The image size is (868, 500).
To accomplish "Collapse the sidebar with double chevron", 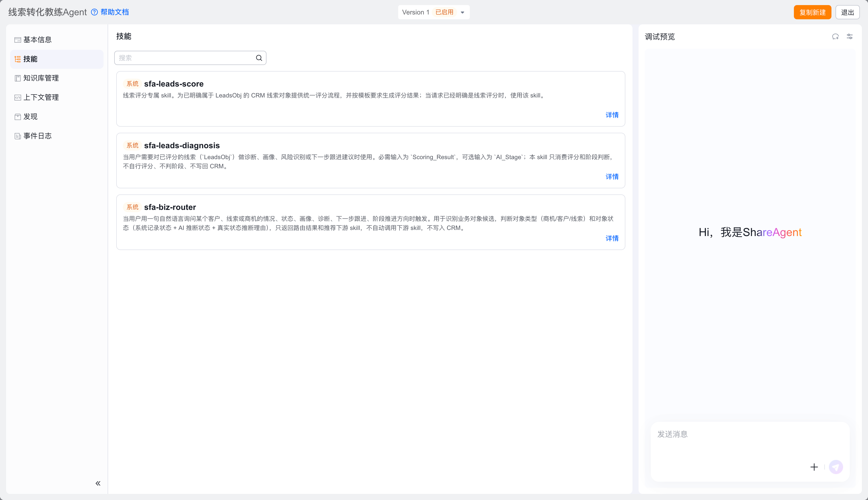I will pyautogui.click(x=98, y=484).
